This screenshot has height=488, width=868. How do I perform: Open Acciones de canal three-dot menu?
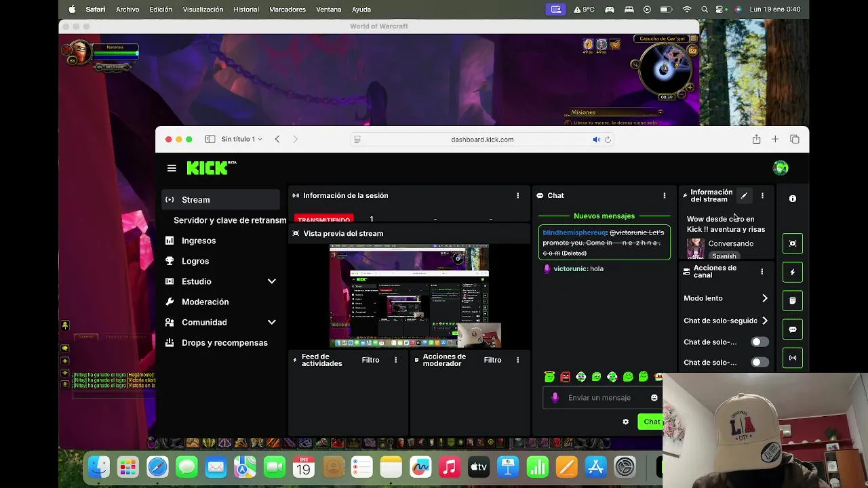click(x=762, y=272)
